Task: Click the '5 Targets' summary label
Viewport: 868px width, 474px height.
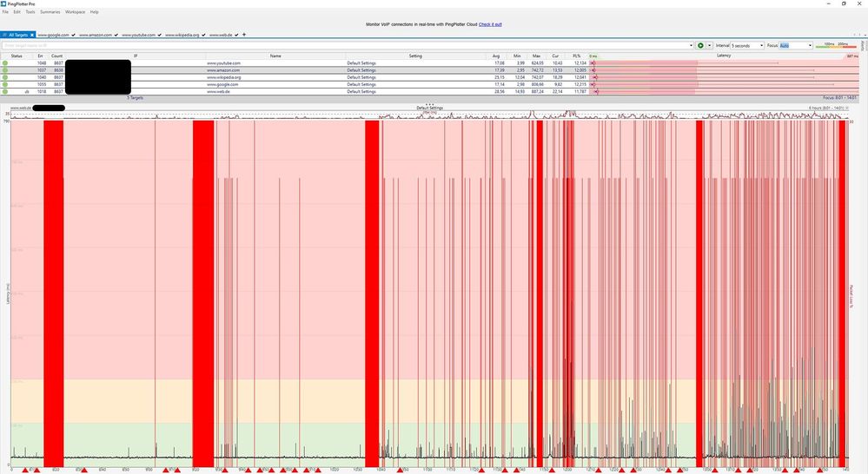Action: pos(135,98)
